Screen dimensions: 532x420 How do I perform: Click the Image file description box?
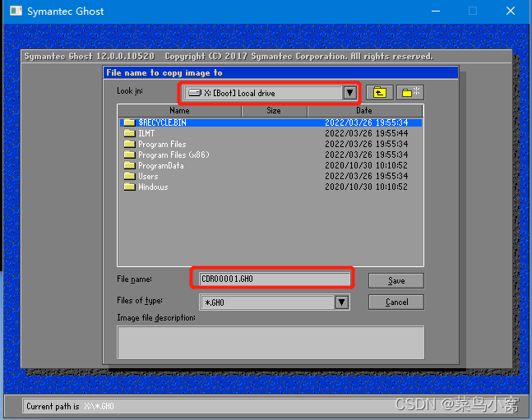pyautogui.click(x=271, y=342)
